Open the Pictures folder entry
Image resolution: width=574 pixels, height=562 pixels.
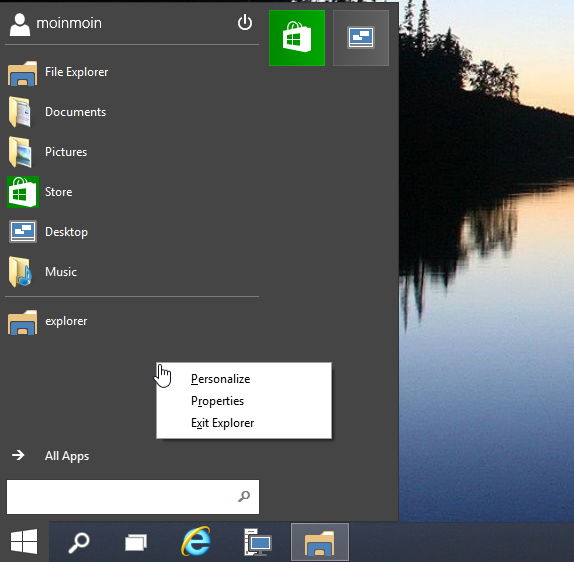pos(132,152)
